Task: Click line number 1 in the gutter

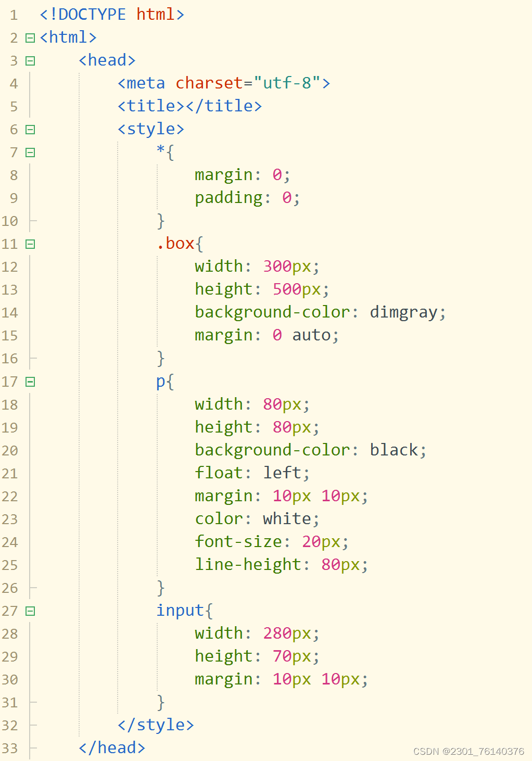Action: click(13, 15)
